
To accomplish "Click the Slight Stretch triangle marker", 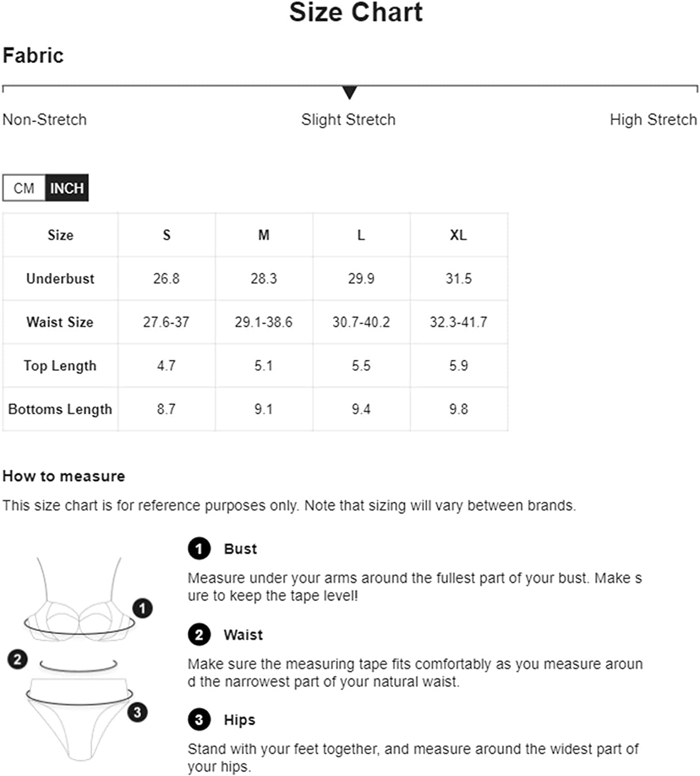I will [x=350, y=93].
